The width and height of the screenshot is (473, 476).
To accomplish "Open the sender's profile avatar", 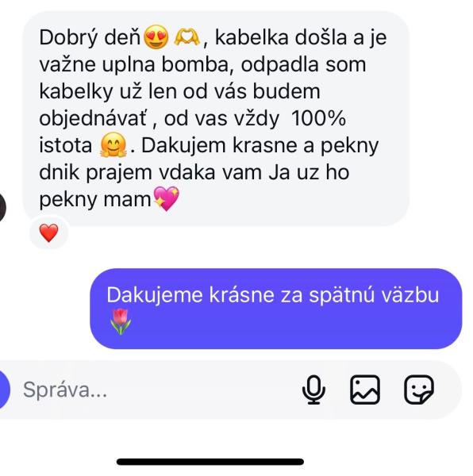I will pyautogui.click(x=2, y=208).
